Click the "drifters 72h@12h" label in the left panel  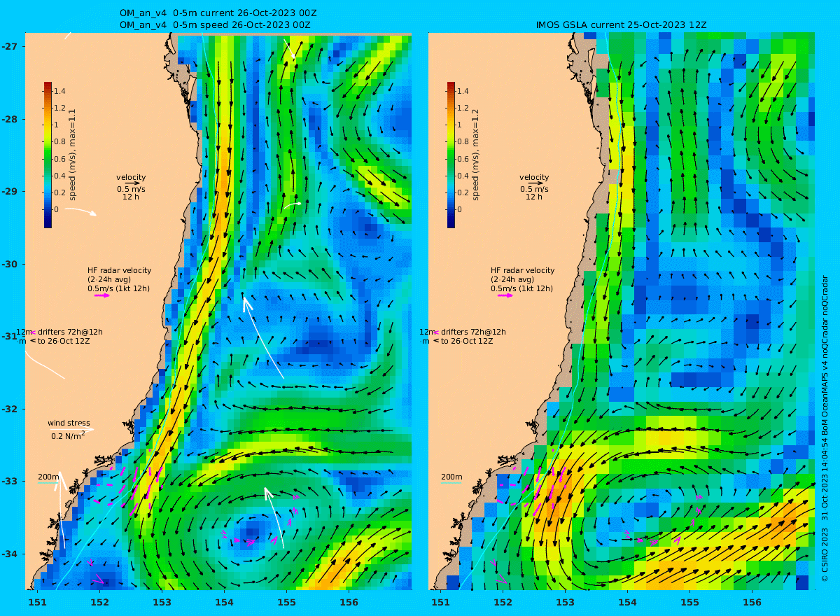coord(70,332)
